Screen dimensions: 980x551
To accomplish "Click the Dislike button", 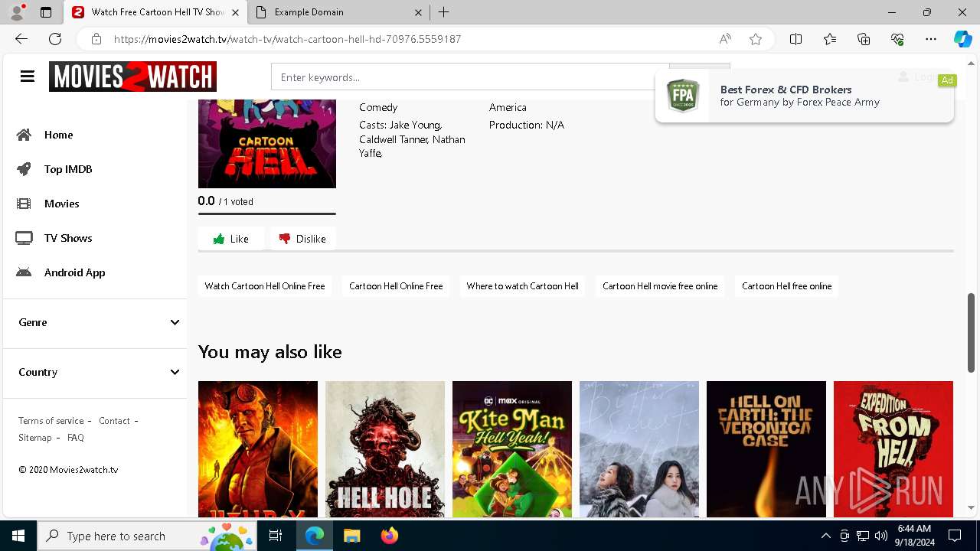I will (x=303, y=239).
